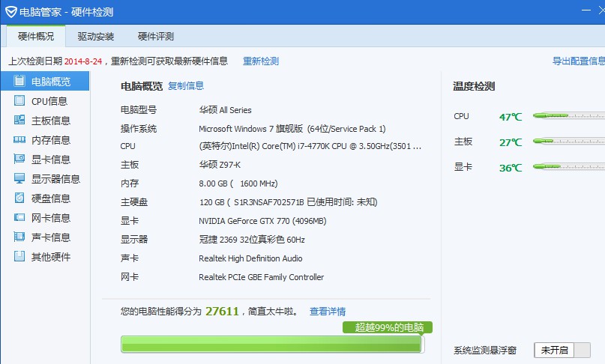605x364 pixels.
Task: Click the 硬盘信息 disk icon
Action: point(19,198)
